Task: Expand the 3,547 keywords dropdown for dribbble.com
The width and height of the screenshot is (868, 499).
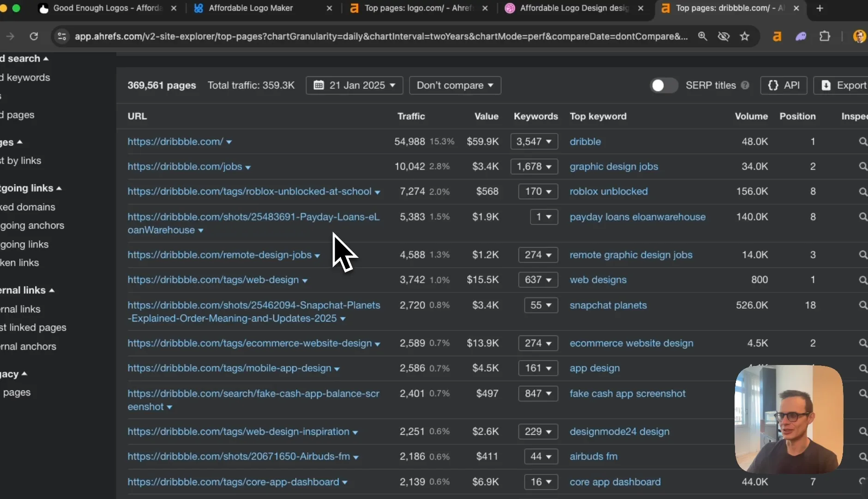Action: [x=534, y=141]
